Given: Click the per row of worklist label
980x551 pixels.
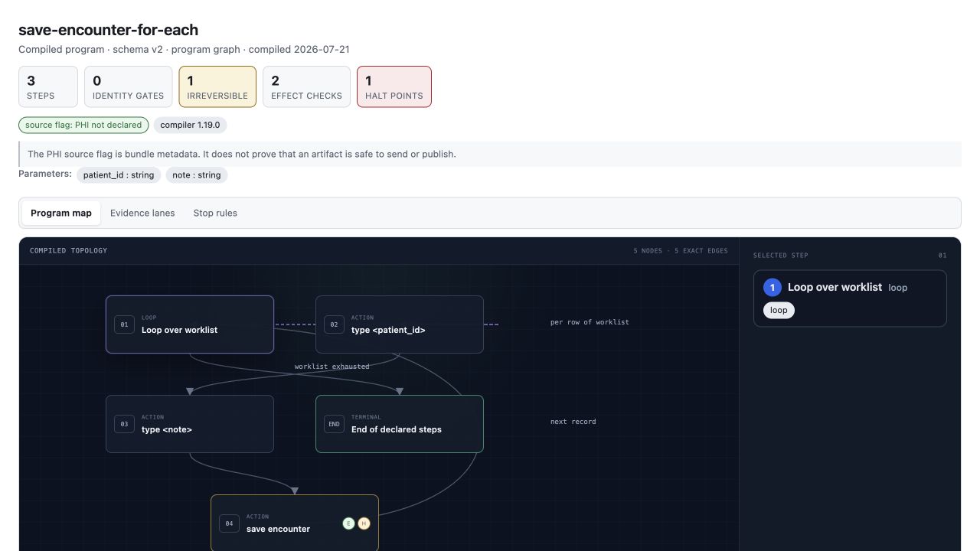Looking at the screenshot, I should 590,322.
